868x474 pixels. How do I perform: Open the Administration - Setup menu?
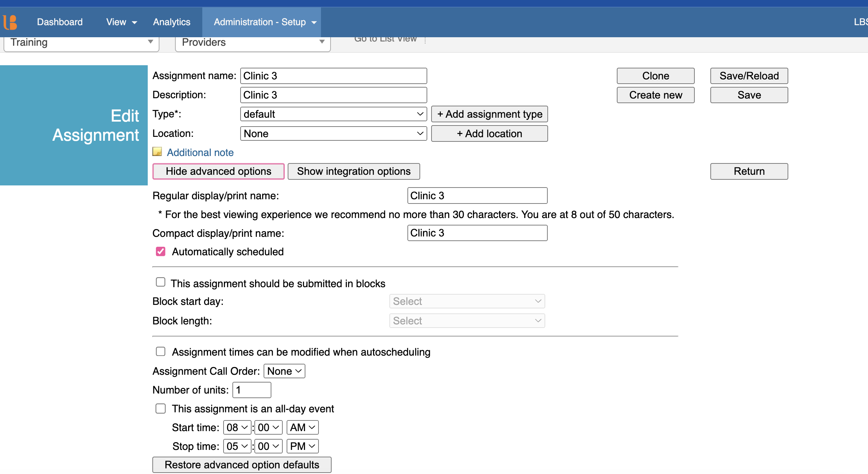tap(261, 22)
